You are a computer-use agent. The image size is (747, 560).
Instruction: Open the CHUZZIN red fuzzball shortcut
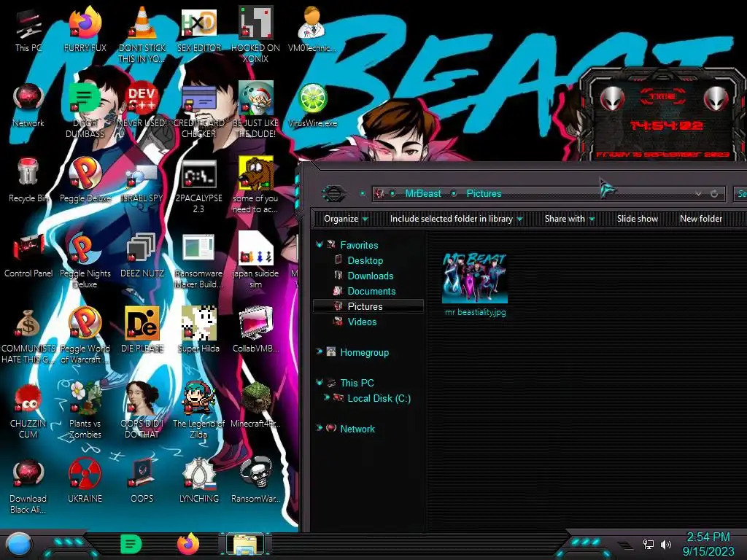[28, 410]
